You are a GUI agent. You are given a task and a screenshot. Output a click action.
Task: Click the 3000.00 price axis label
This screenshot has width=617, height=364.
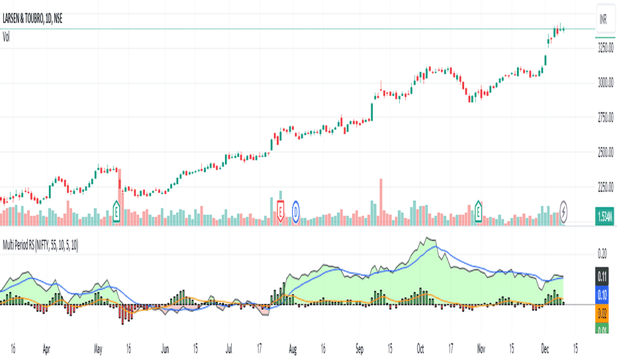(606, 83)
